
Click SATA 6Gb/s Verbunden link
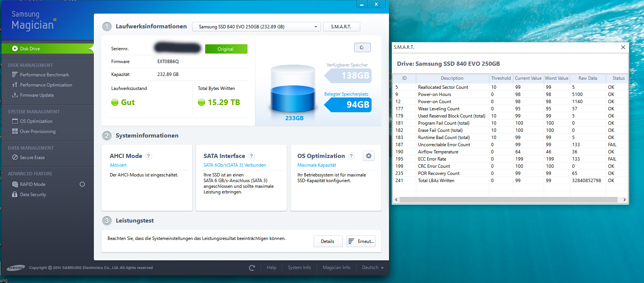235,165
